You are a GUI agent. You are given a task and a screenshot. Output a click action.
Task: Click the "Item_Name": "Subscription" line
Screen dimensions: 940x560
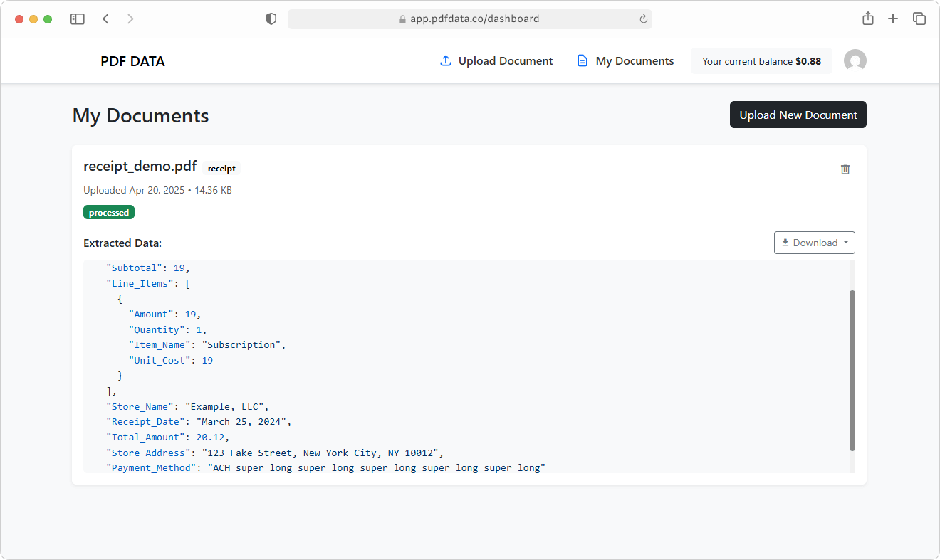[x=207, y=344]
